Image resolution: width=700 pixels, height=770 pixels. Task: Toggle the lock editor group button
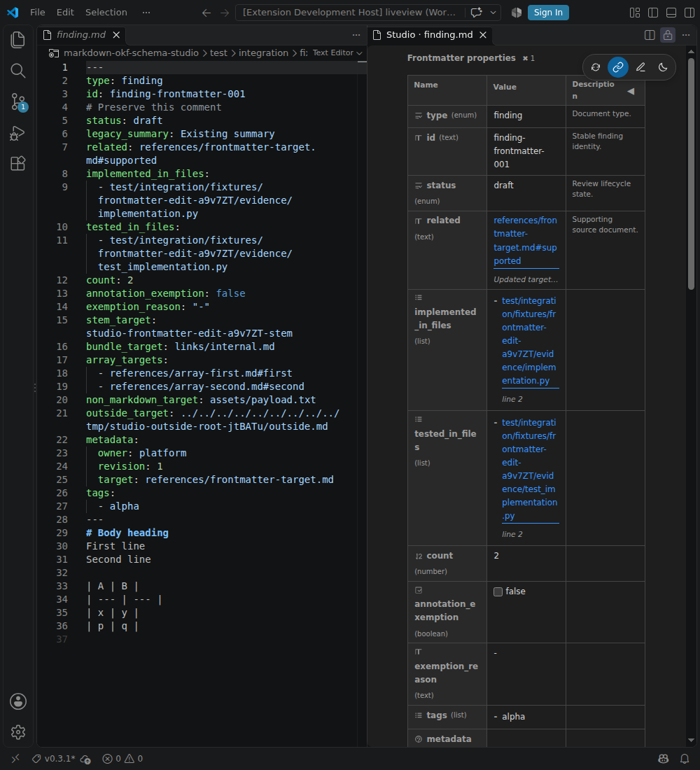[x=668, y=35]
